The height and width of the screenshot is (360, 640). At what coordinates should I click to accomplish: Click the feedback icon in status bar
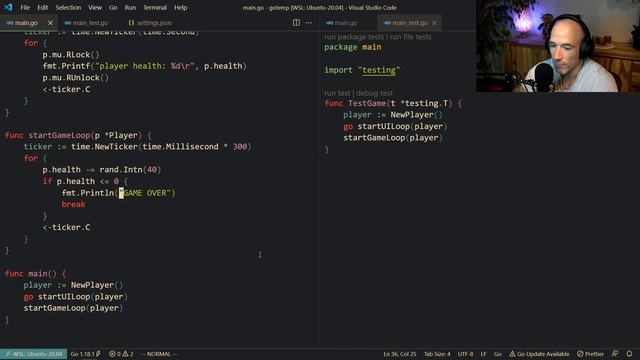click(x=615, y=354)
